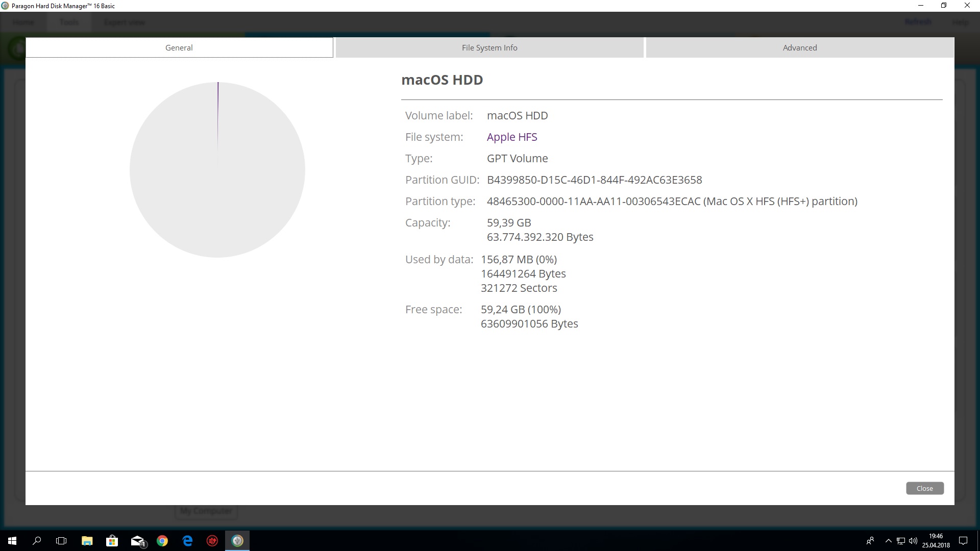Click the Apple HFS file system link
Image resolution: width=980 pixels, height=551 pixels.
click(x=512, y=137)
